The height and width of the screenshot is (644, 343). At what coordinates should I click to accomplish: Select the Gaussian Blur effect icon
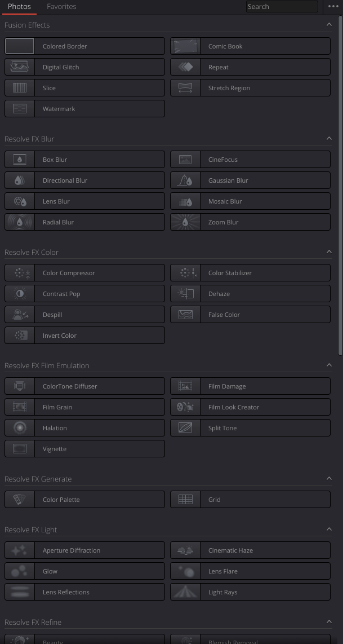click(x=185, y=180)
